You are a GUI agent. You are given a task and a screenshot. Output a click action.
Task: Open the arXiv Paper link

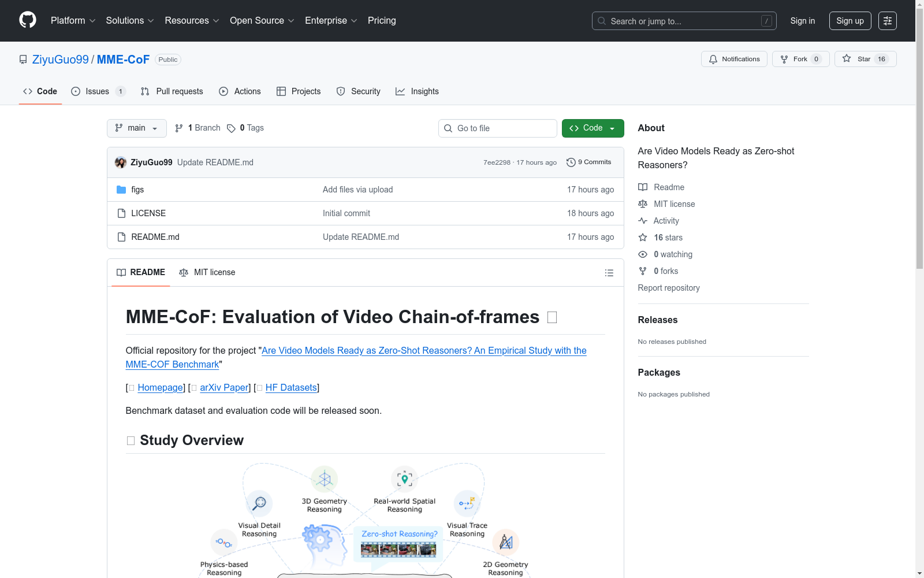(224, 388)
